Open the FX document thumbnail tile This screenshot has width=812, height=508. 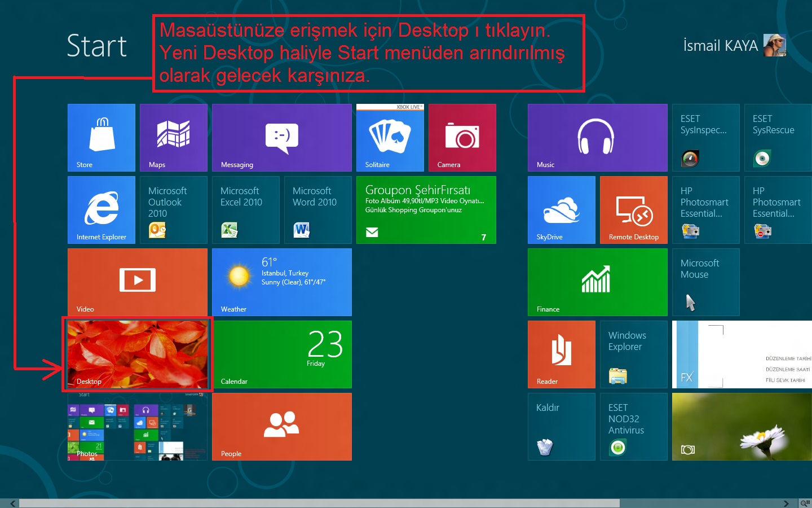click(742, 354)
